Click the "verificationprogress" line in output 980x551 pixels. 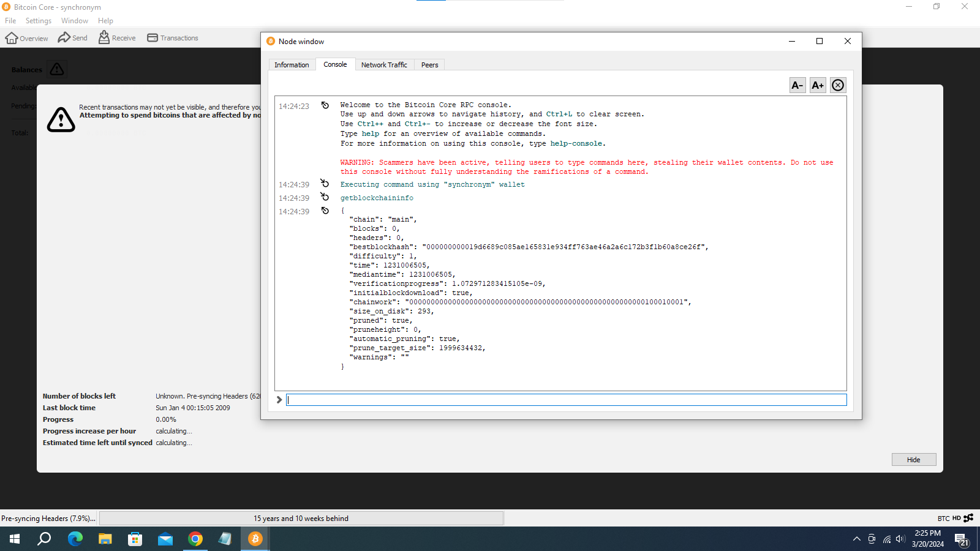pyautogui.click(x=447, y=283)
